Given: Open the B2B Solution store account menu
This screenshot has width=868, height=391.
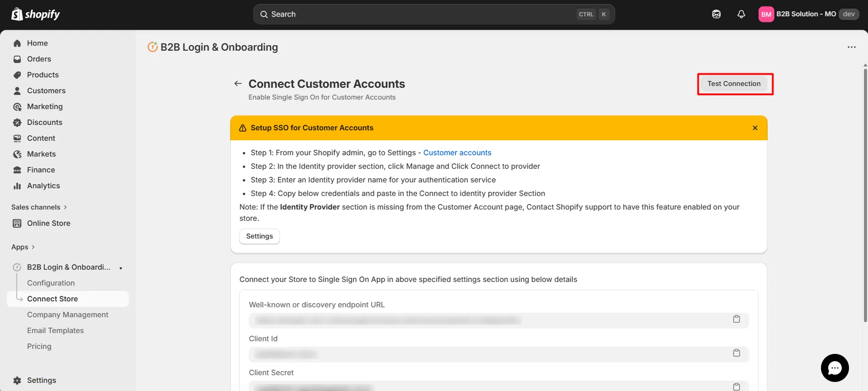Looking at the screenshot, I should tap(808, 14).
